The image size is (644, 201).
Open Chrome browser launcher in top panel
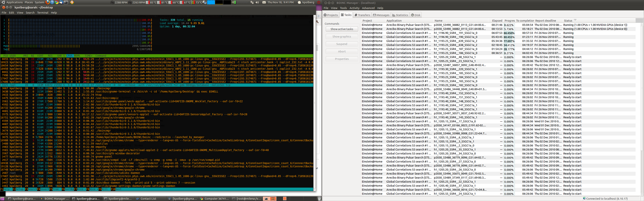[x=57, y=2]
